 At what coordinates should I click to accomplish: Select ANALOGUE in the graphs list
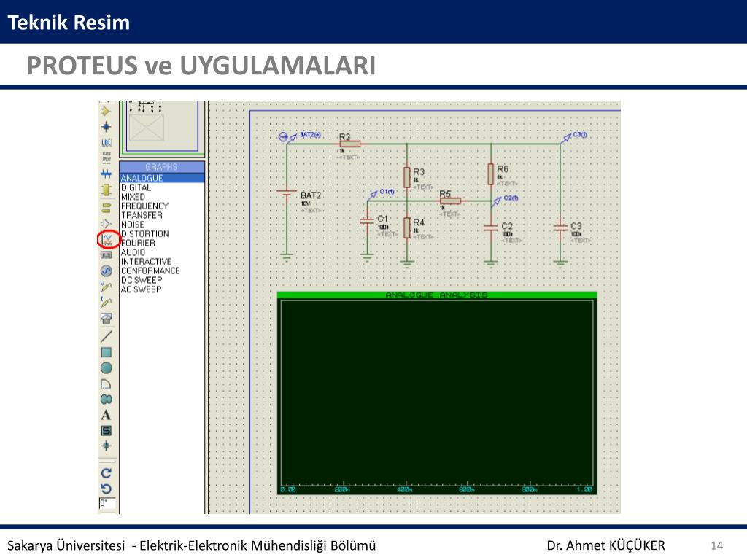tap(162, 178)
